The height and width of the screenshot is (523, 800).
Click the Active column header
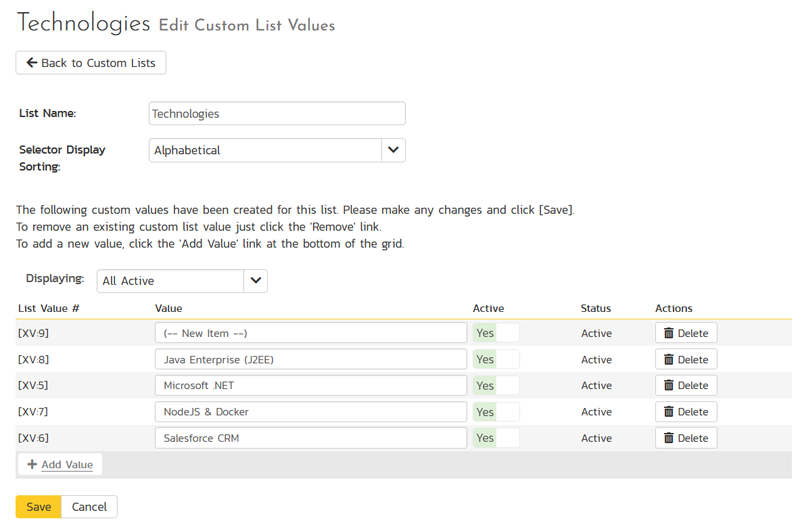click(488, 308)
